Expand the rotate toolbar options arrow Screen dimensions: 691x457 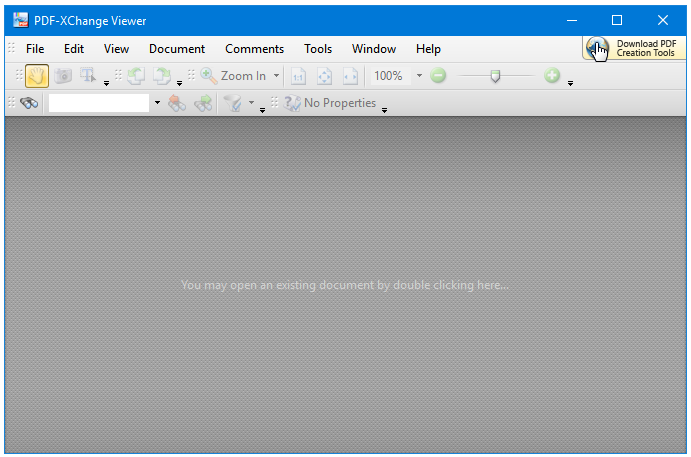click(179, 83)
